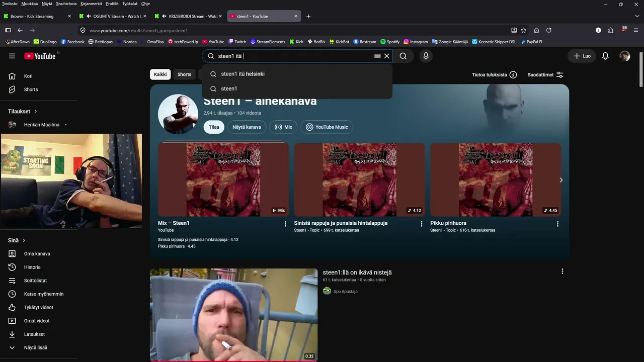Viewport: 644px width, 362px height.
Task: Start the channel Mix button
Action: point(283,127)
